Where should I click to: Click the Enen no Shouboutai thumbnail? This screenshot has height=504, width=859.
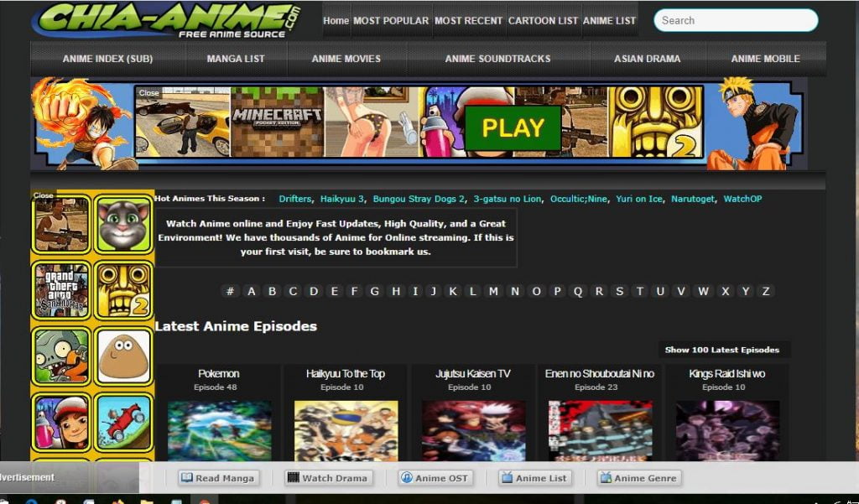pyautogui.click(x=601, y=430)
